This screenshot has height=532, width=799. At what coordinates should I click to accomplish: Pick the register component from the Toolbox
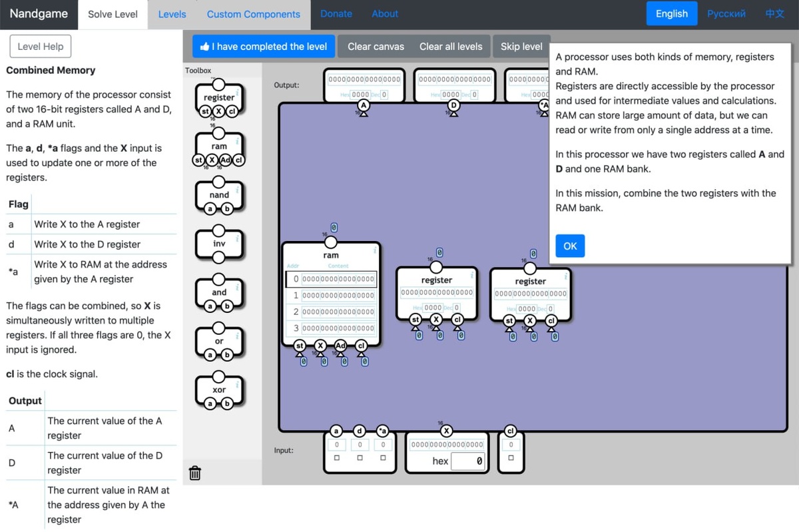219,98
